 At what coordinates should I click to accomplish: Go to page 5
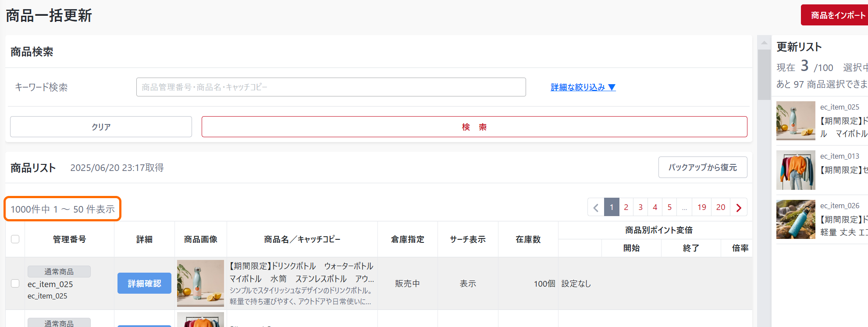pos(669,207)
